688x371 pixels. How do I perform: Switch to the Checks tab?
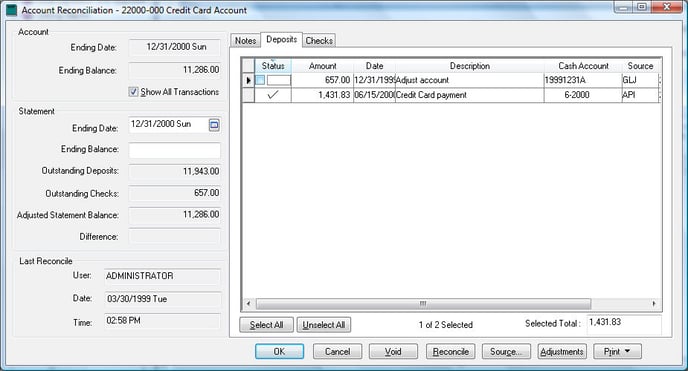319,41
